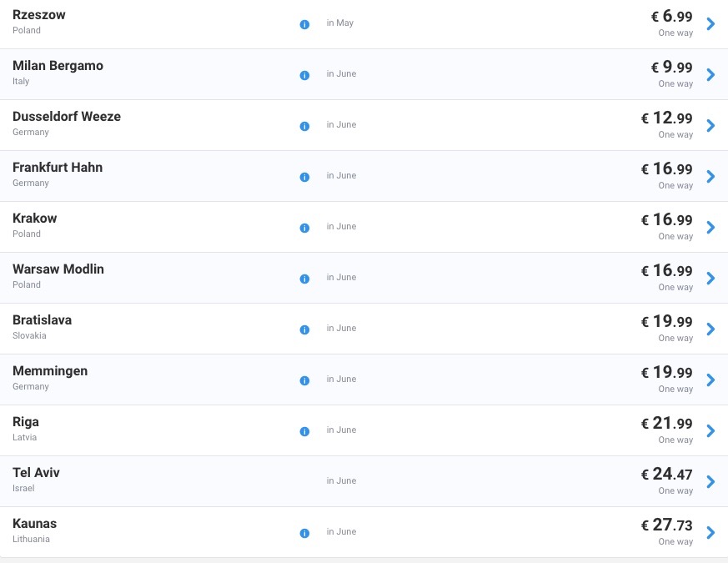
Task: Click the Warsaw Modlin destination name
Action: click(58, 269)
